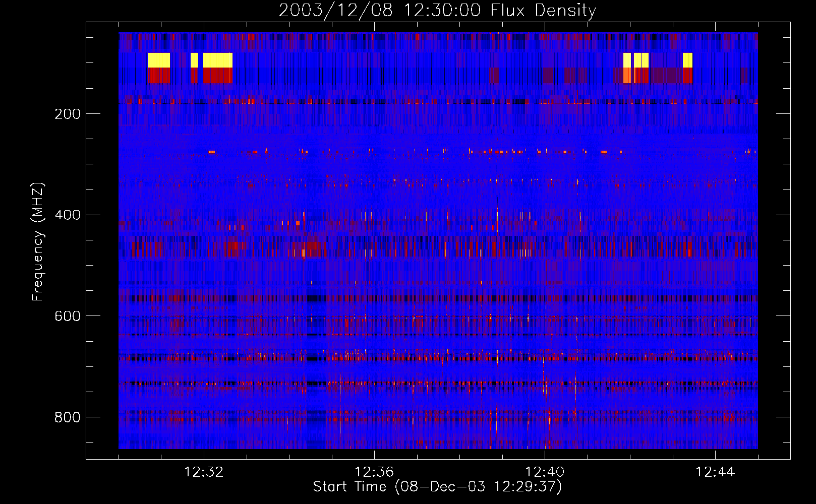The height and width of the screenshot is (504, 816).
Task: Click the 400 frequency tick label
Action: coord(68,215)
